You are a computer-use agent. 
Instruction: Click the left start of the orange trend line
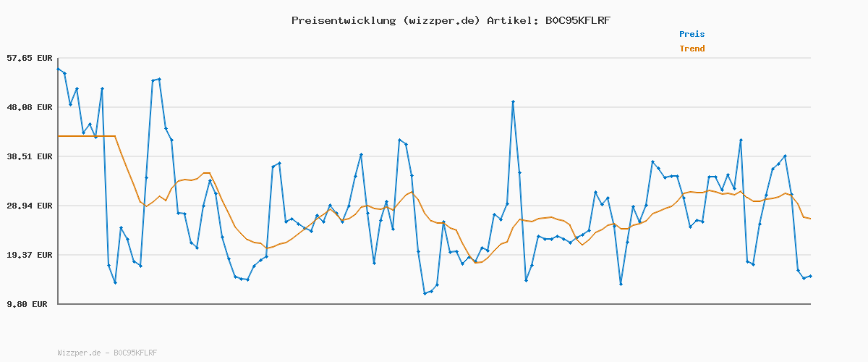click(59, 136)
